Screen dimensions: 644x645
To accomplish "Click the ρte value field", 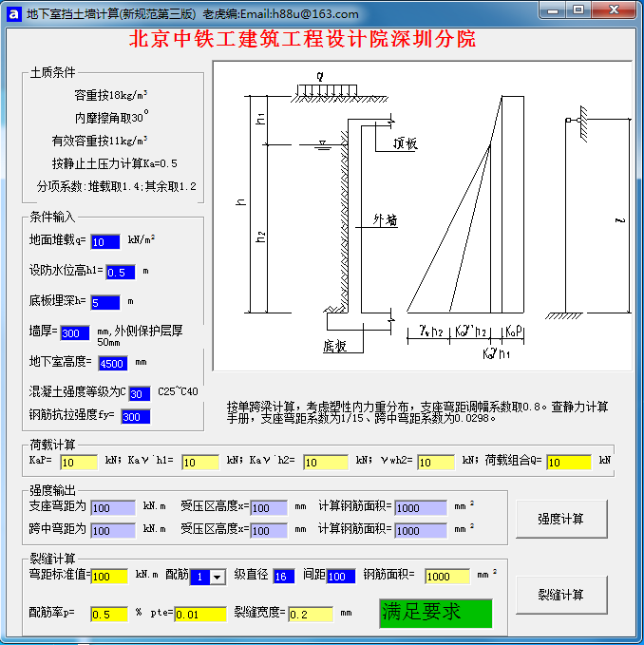I will (x=200, y=615).
